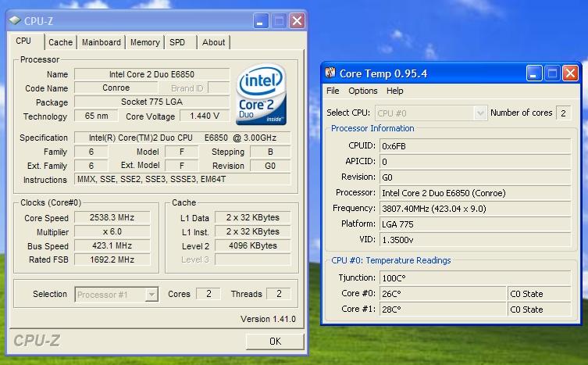Image resolution: width=588 pixels, height=365 pixels.
Task: Click the Core Temp Processor field
Action: click(x=475, y=193)
